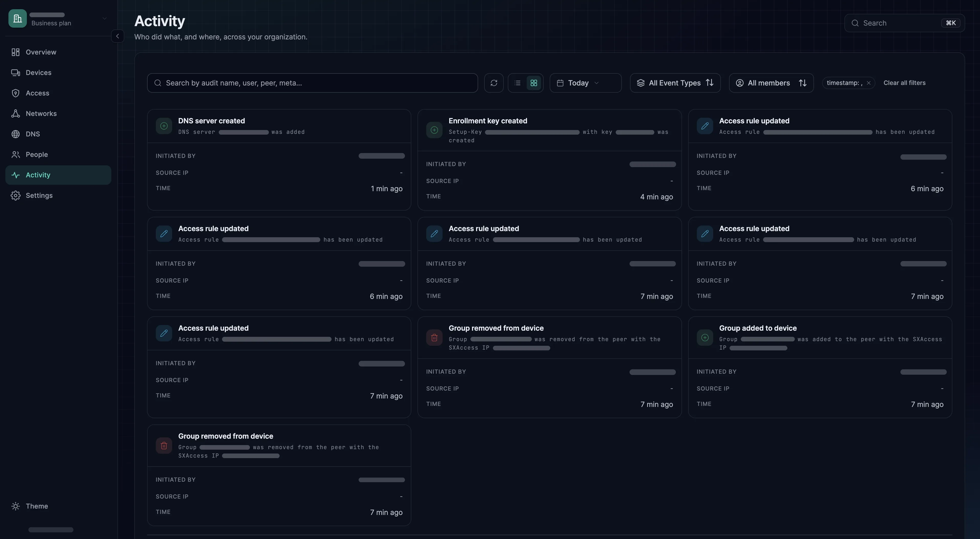Click the Group added to device plus icon
This screenshot has width=980, height=539.
705,338
